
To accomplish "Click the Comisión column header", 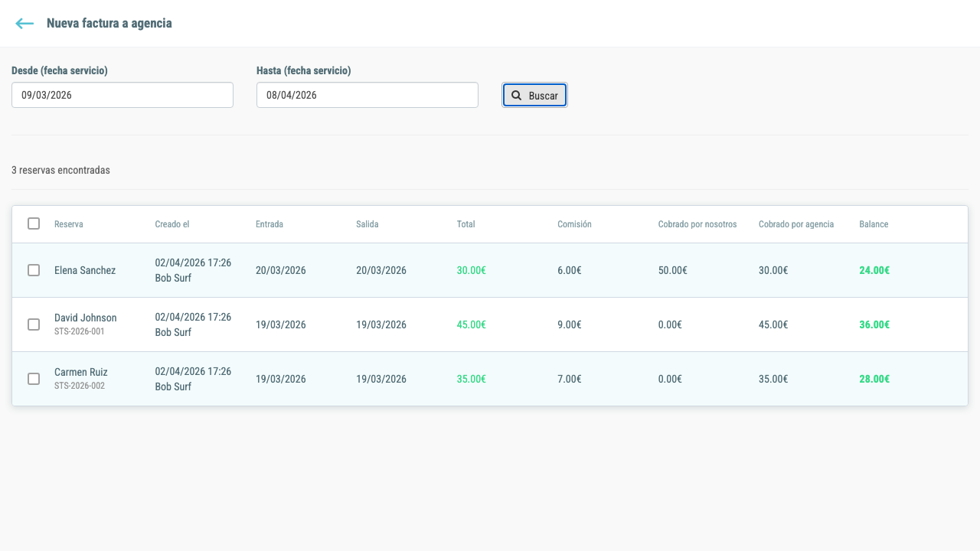I will click(x=574, y=224).
